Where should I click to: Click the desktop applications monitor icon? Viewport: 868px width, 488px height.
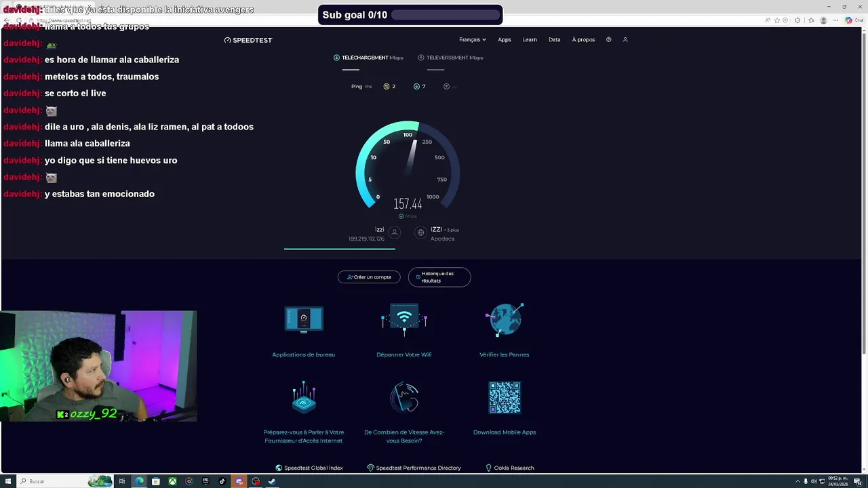coord(304,319)
